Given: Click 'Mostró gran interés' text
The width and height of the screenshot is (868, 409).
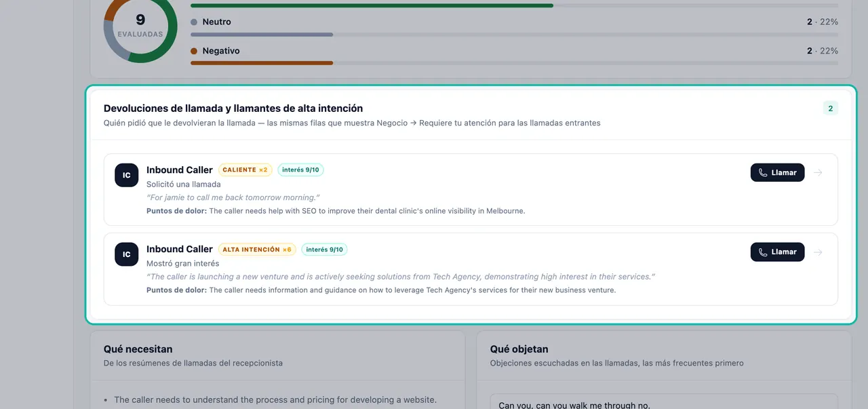Looking at the screenshot, I should [183, 263].
